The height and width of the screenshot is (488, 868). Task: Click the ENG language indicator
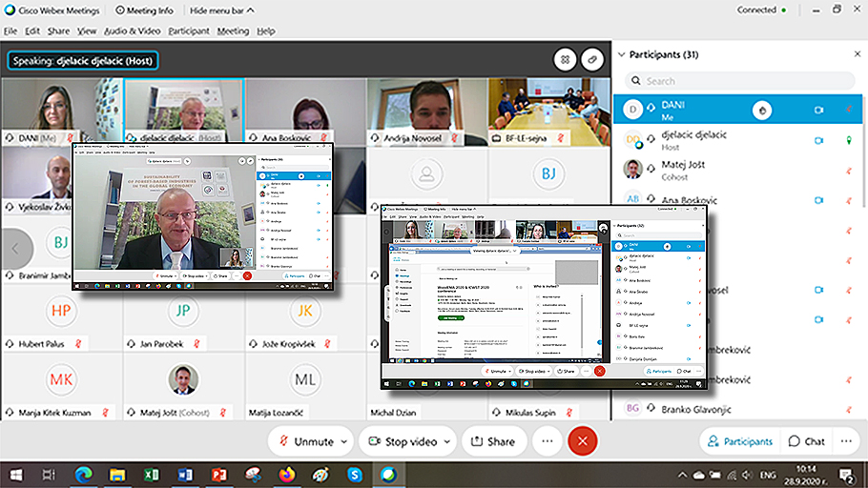pos(768,475)
